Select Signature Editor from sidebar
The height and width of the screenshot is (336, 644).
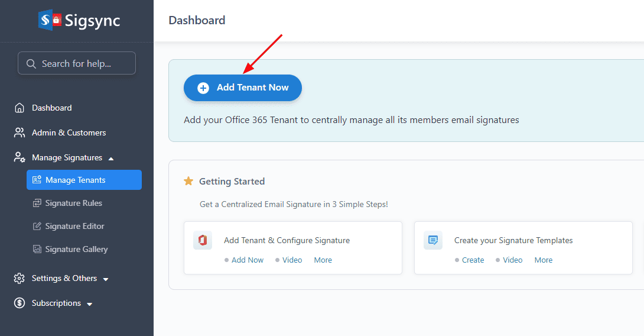pos(74,226)
